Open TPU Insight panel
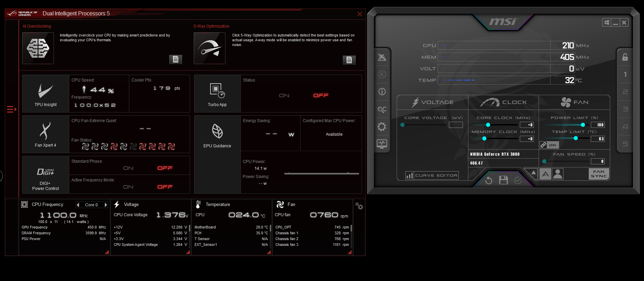 [x=46, y=94]
